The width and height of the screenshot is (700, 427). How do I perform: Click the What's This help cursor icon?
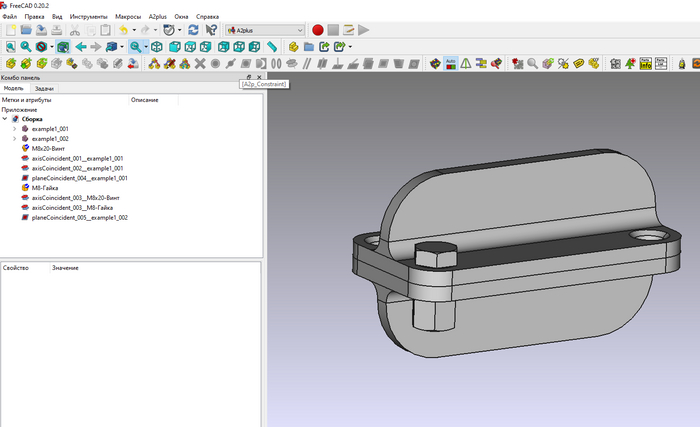tap(211, 30)
